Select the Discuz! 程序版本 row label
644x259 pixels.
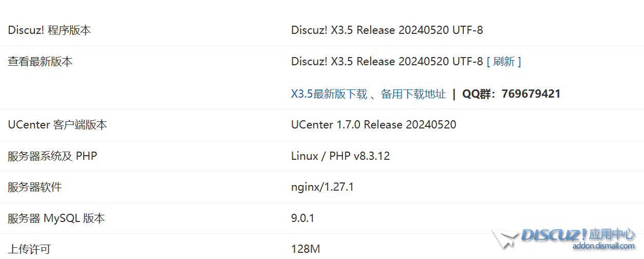pos(49,30)
